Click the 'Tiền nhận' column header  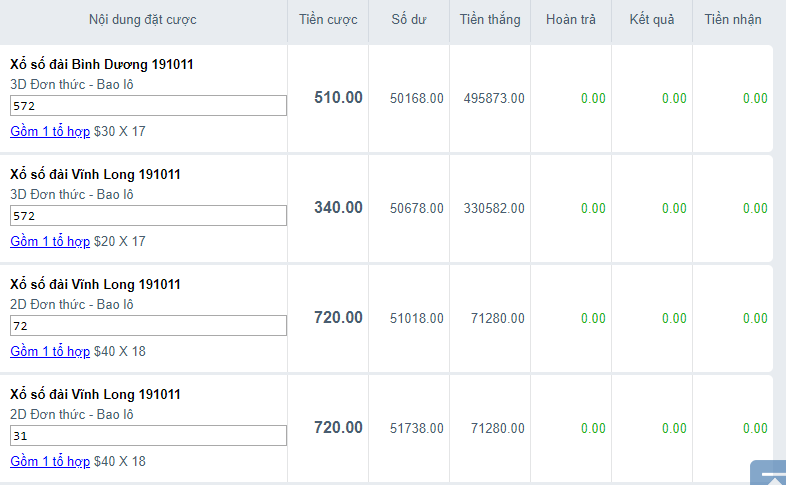click(x=733, y=20)
